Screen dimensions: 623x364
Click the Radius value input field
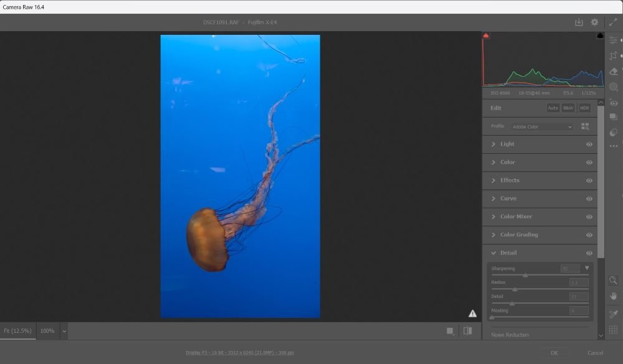[x=578, y=282]
